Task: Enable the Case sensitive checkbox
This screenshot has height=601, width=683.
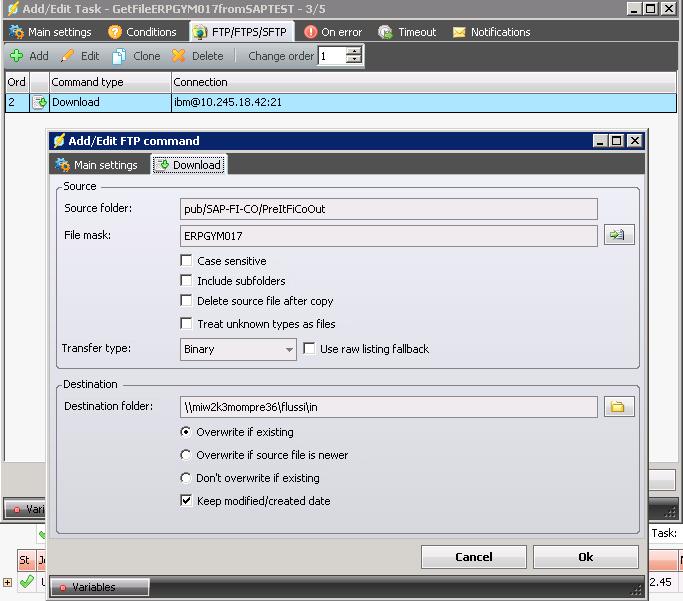Action: 186,261
